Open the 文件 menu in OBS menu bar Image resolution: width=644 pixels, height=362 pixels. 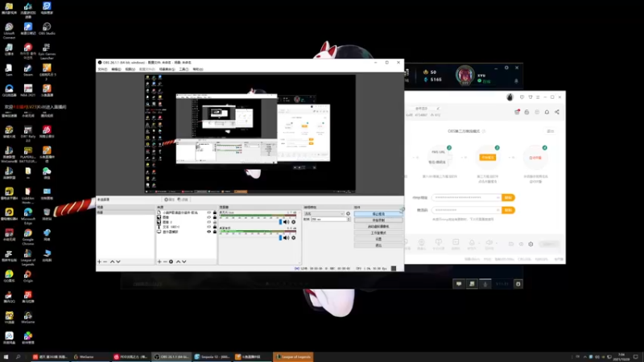(x=102, y=69)
